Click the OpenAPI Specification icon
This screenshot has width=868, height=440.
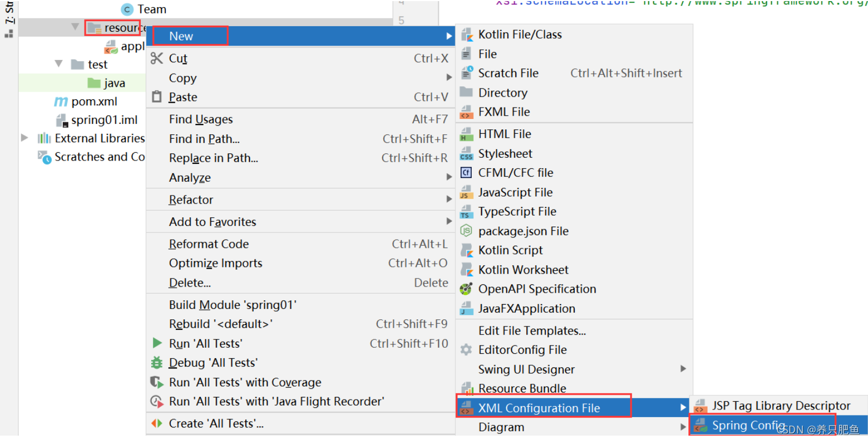[466, 289]
